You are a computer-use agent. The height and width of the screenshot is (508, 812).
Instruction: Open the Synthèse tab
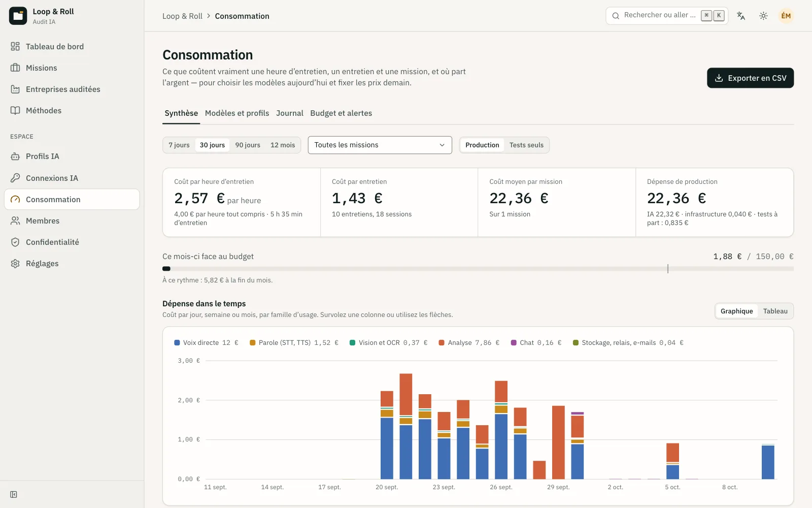pyautogui.click(x=181, y=113)
